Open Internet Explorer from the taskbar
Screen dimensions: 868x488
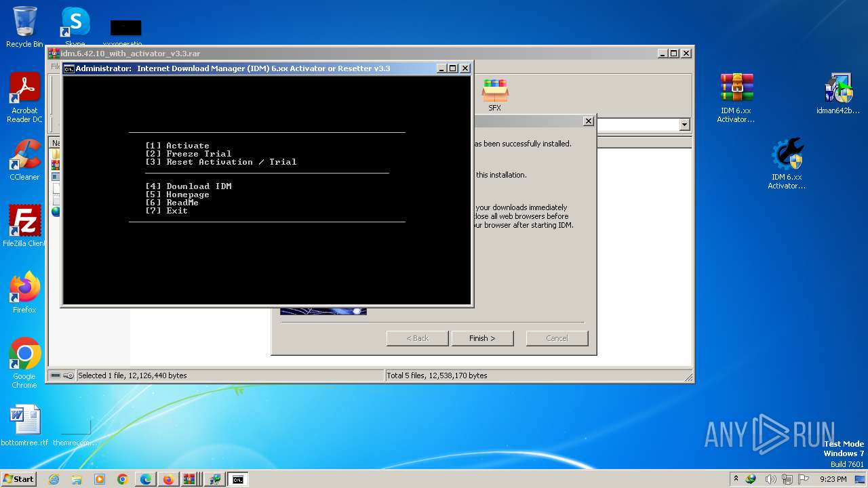54,479
